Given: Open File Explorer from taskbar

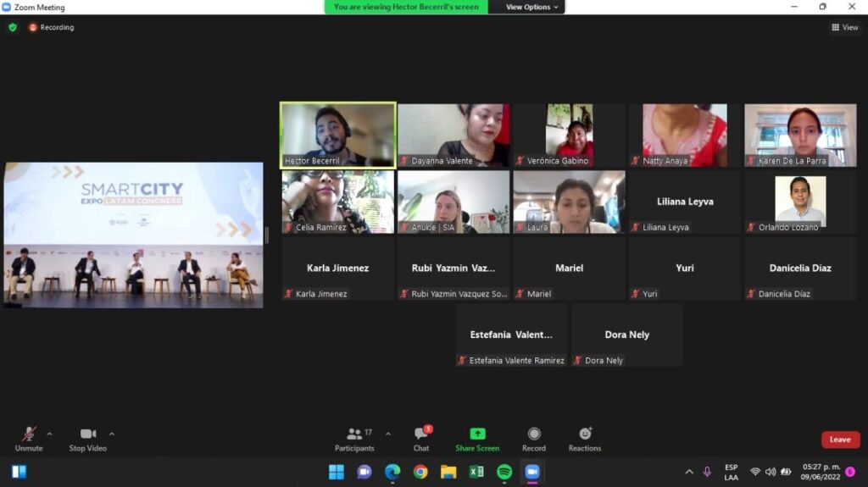Looking at the screenshot, I should [448, 472].
